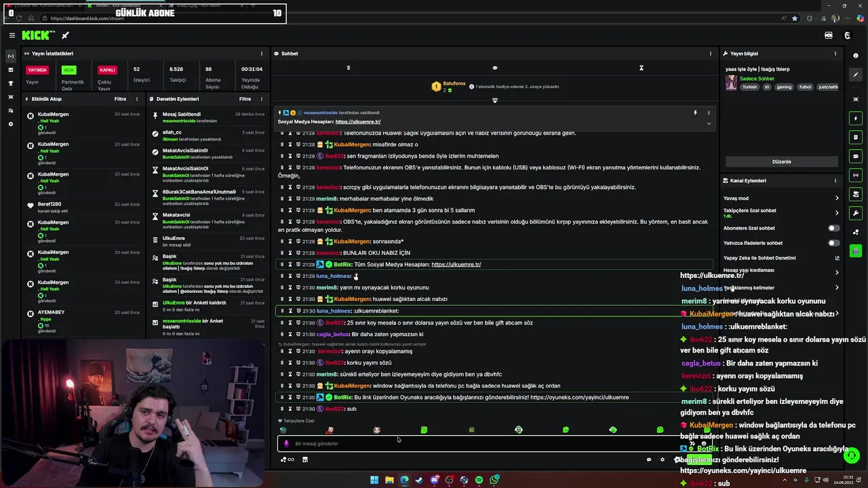This screenshot has height=488, width=868.
Task: Collapse the leaderboard chevron under Batuforos
Action: pyautogui.click(x=494, y=100)
